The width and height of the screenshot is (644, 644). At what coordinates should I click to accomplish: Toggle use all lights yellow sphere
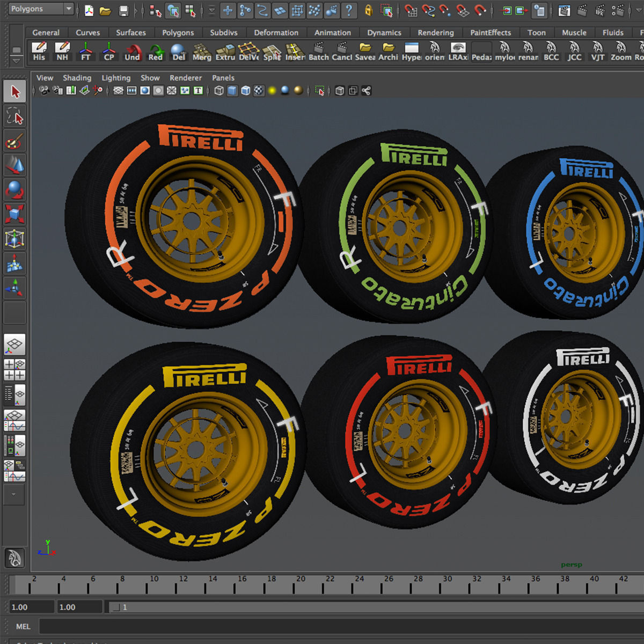click(x=272, y=91)
